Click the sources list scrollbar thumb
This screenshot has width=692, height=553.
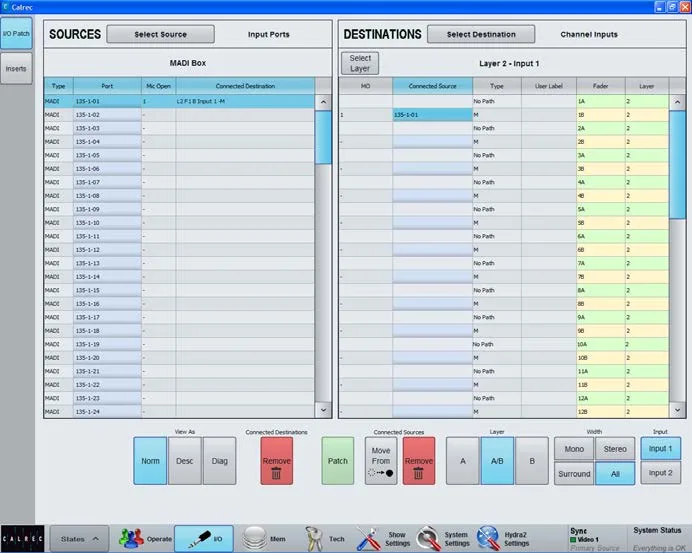pos(323,137)
